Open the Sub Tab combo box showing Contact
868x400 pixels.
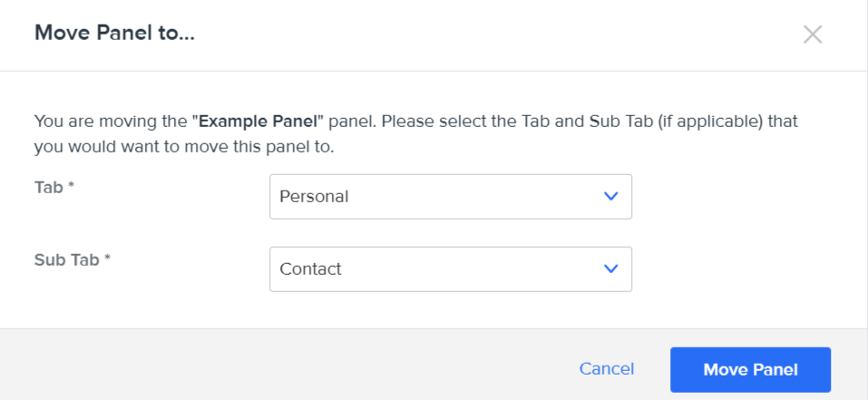[x=450, y=269]
